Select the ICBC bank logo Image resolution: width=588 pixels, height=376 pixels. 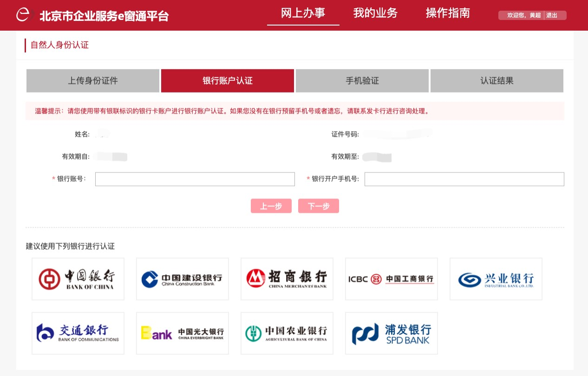[x=392, y=279]
